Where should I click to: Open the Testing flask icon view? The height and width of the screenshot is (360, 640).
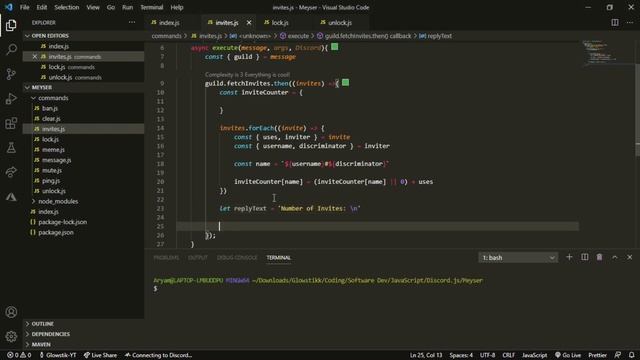(11, 147)
